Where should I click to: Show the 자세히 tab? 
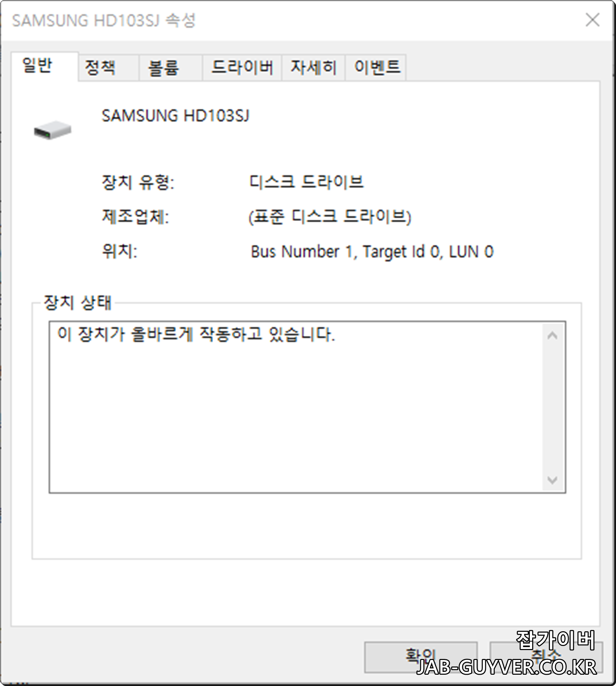(313, 67)
